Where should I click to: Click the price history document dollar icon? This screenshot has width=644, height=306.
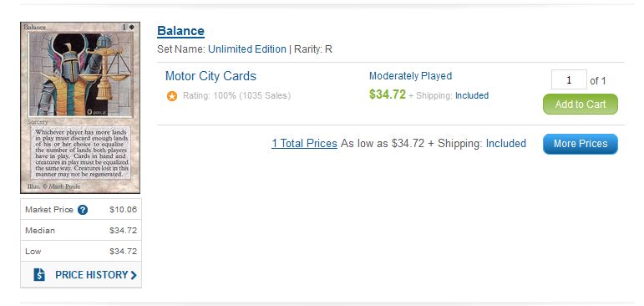click(x=39, y=275)
